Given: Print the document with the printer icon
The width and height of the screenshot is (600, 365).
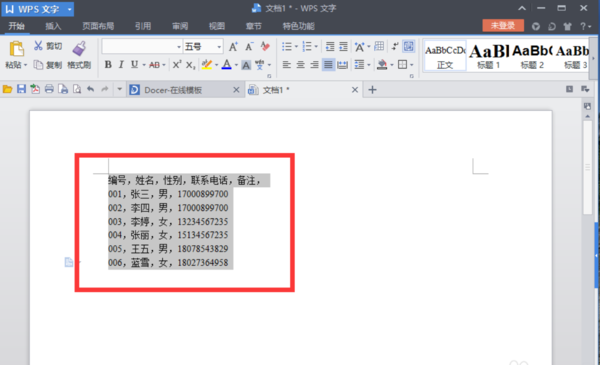Looking at the screenshot, I should click(49, 90).
